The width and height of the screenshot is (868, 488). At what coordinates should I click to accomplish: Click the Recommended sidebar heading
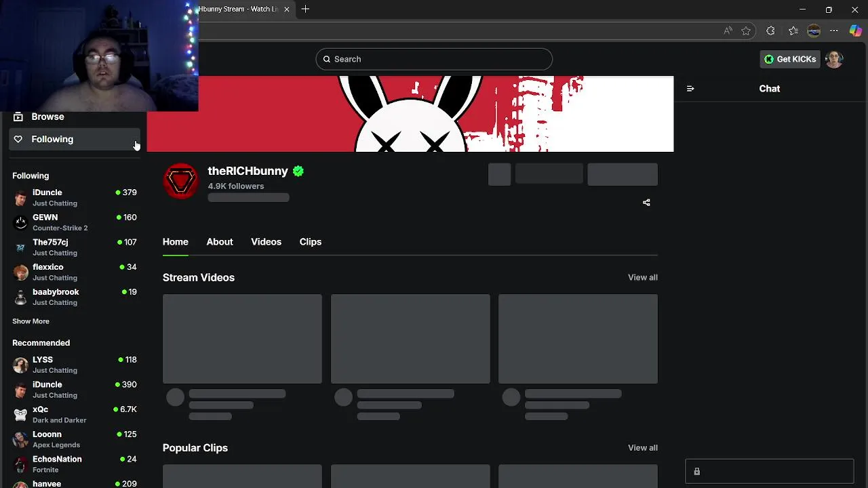pos(41,343)
